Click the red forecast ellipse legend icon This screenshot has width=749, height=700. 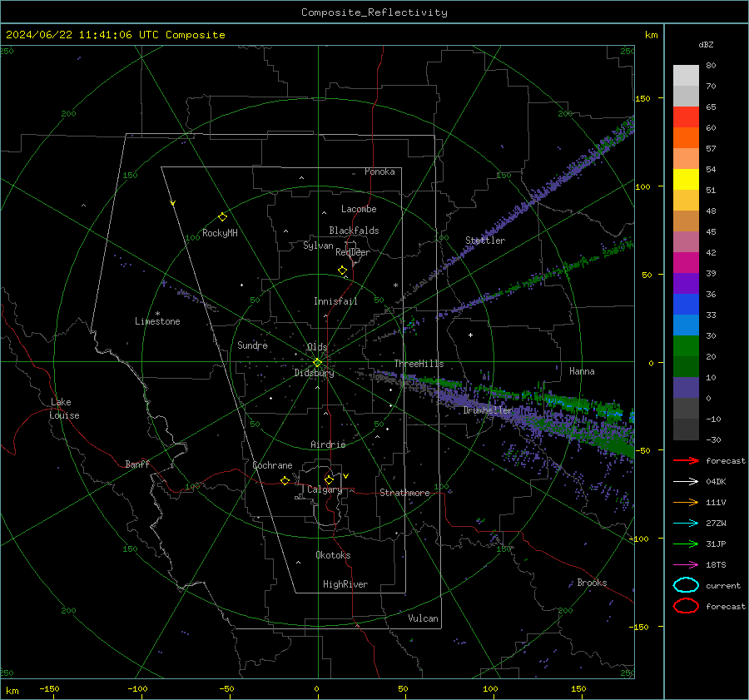[686, 606]
